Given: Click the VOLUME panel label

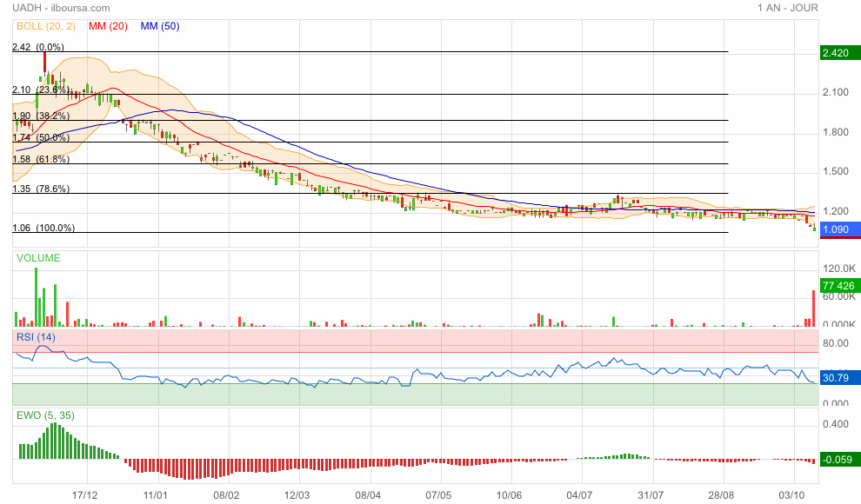Looking at the screenshot, I should coord(38,258).
